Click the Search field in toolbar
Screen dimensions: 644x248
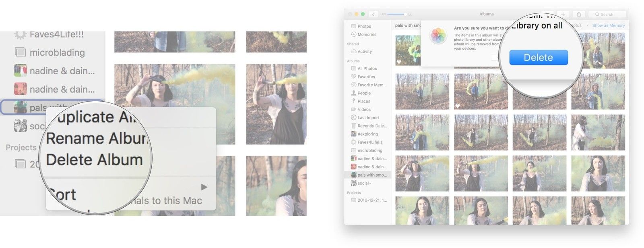click(x=607, y=14)
